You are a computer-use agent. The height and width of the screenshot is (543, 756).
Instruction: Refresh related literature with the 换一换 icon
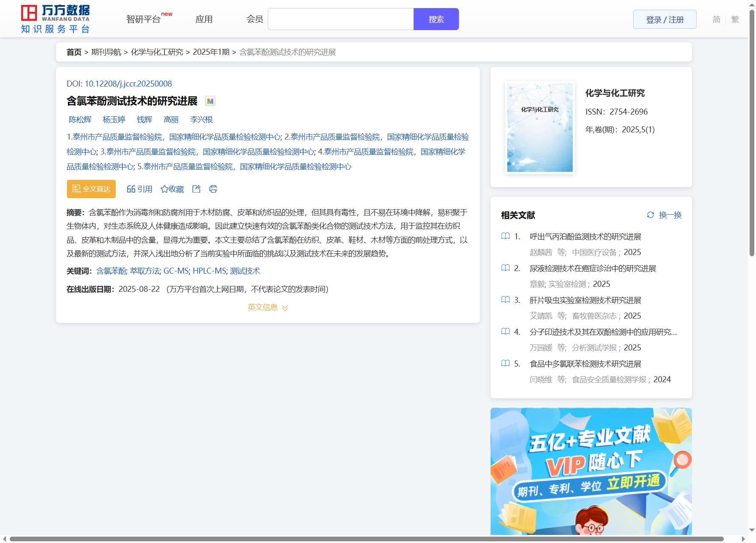click(x=650, y=215)
